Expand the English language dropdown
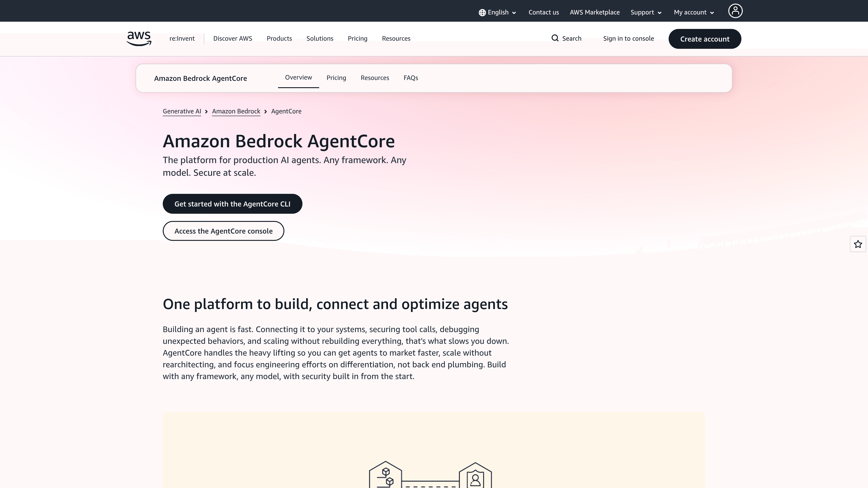The height and width of the screenshot is (488, 868). [x=497, y=12]
